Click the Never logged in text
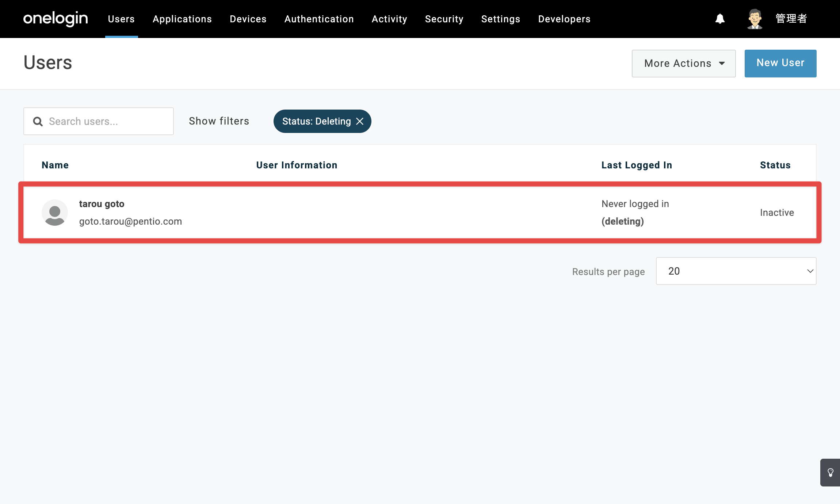 pos(635,204)
